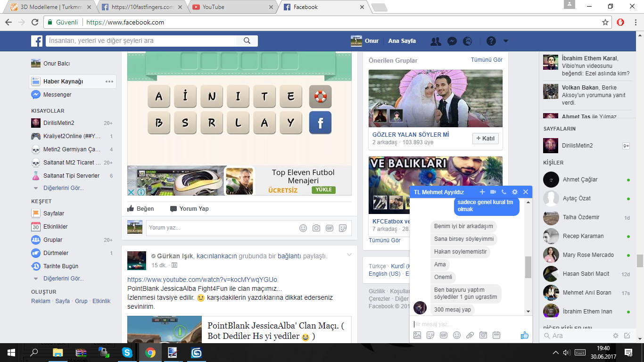Click the chat conversation scrollbar thumb
Viewport: 644px width, 362px height.
[x=528, y=267]
